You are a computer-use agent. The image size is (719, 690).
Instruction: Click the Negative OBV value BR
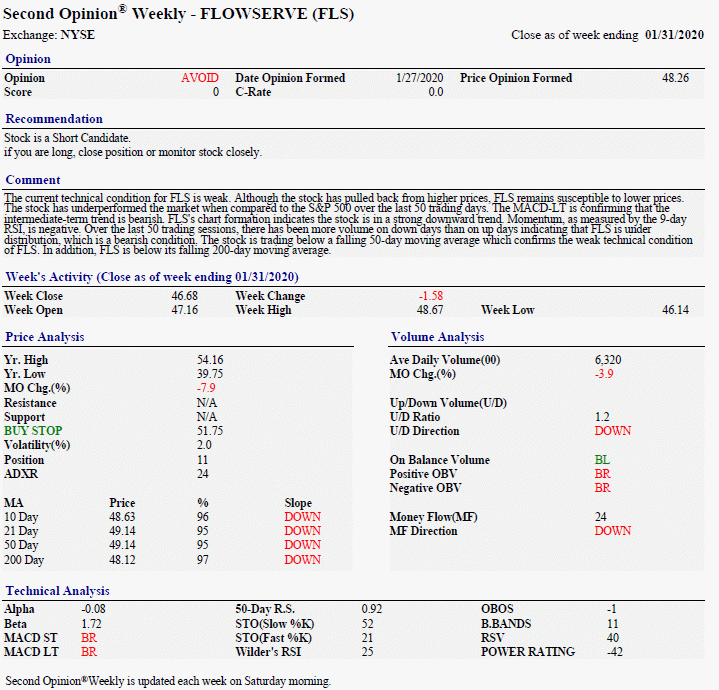point(603,488)
